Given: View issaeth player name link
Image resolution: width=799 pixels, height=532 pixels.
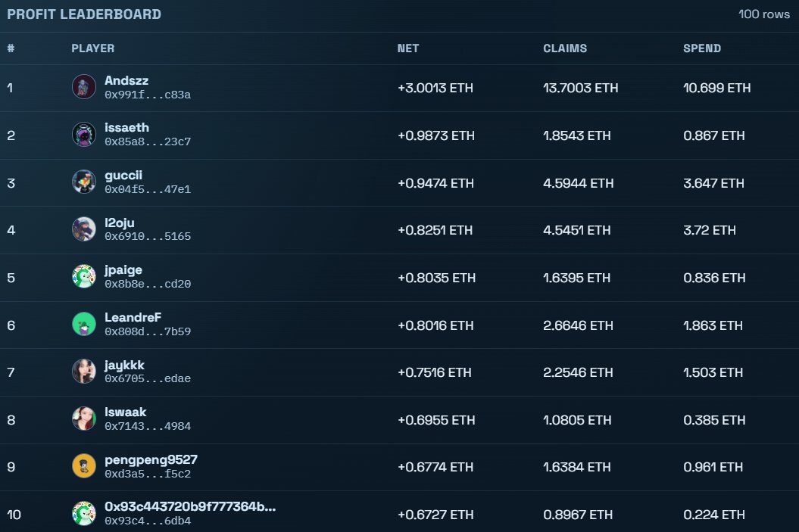Looking at the screenshot, I should 127,127.
